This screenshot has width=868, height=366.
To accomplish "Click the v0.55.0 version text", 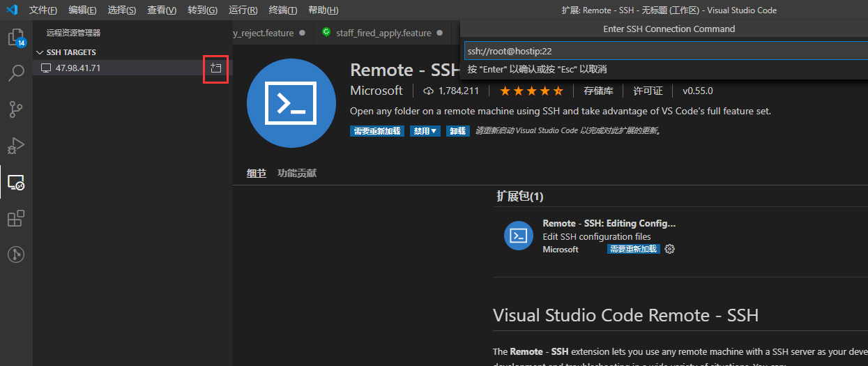I will 698,91.
